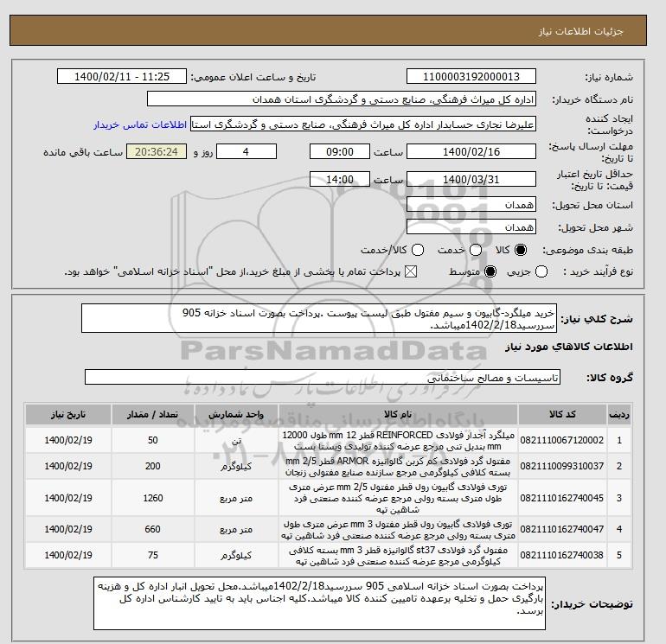The height and width of the screenshot is (644, 666).
Task: Click product code 0821110162740047
Action: 562,529
